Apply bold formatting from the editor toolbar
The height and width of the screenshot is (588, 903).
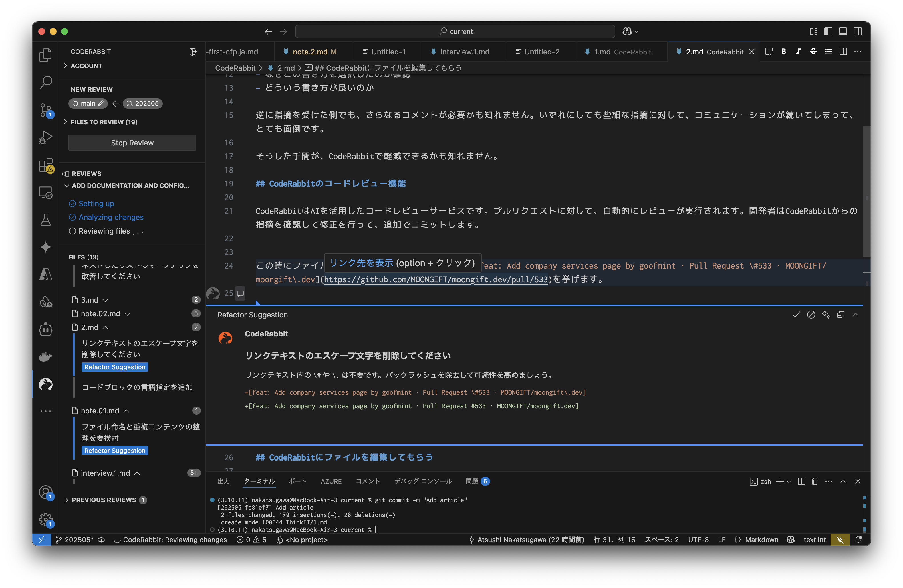783,52
